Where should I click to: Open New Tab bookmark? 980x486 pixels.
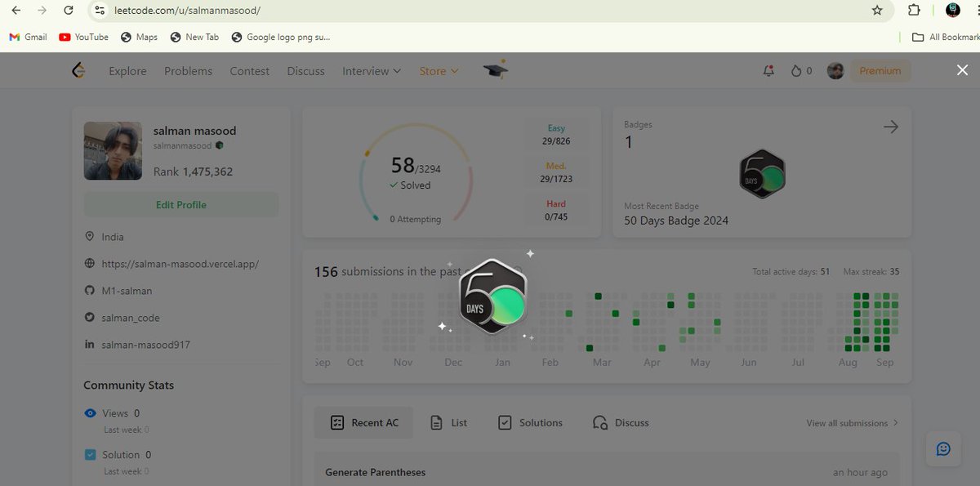coord(194,37)
